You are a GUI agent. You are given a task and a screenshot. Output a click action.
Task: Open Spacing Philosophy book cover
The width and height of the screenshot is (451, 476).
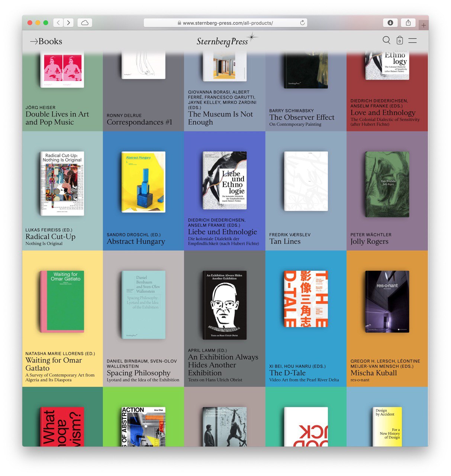pos(144,305)
